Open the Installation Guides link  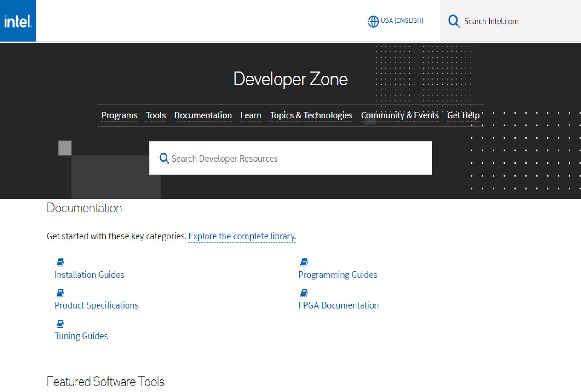[x=89, y=275]
